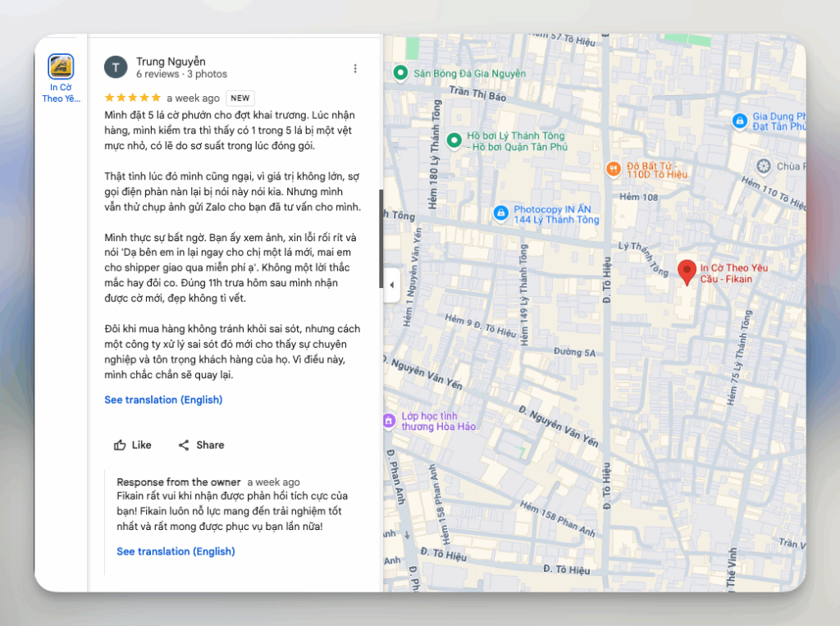Select Hồ bơi Lý Thánh Tông pin icon

coord(454,140)
